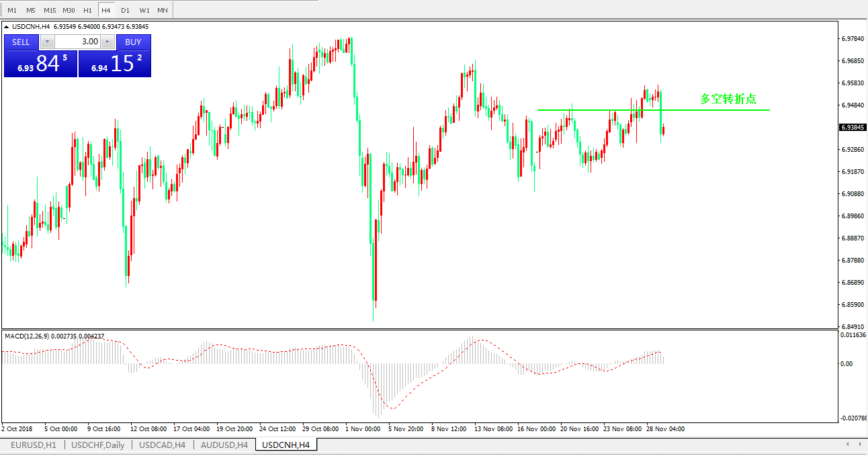Open the USDCAD,H4 chart tab

tap(162, 445)
